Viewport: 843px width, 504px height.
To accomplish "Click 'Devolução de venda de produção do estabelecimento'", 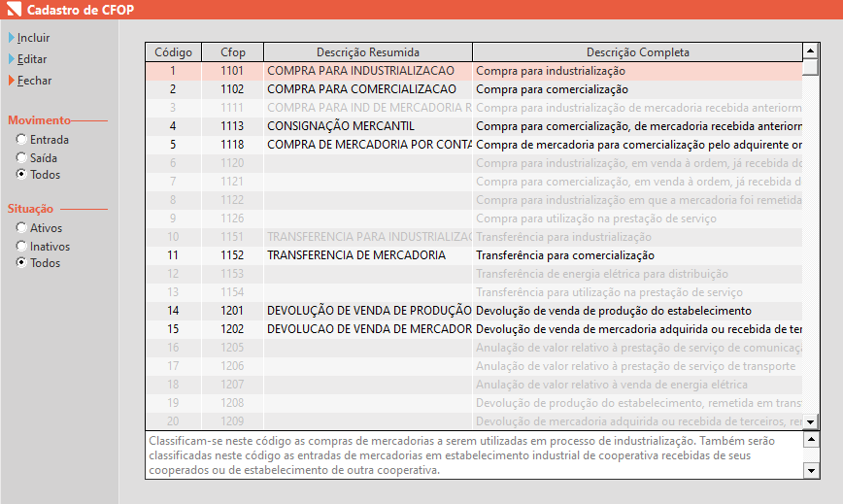I will (x=614, y=311).
